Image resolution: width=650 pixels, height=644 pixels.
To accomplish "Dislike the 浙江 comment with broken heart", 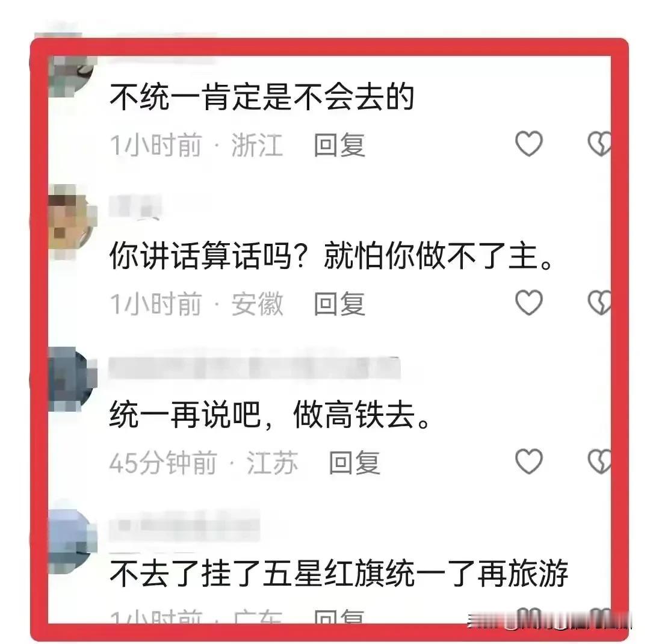I will 599,144.
